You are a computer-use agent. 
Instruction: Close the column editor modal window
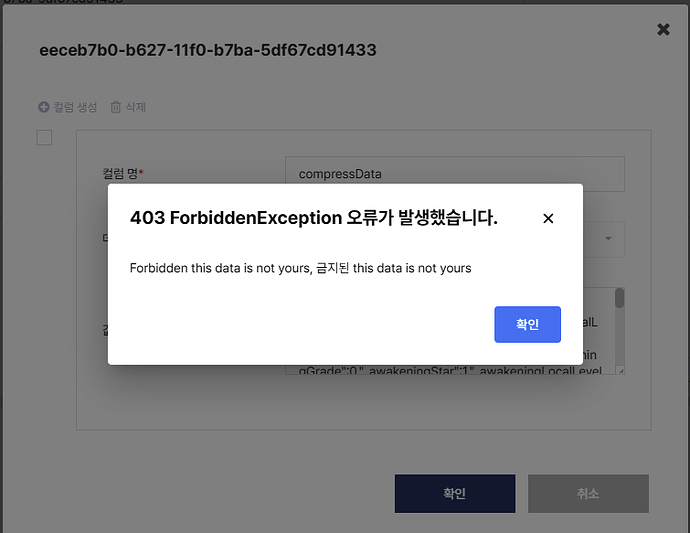pos(663,30)
